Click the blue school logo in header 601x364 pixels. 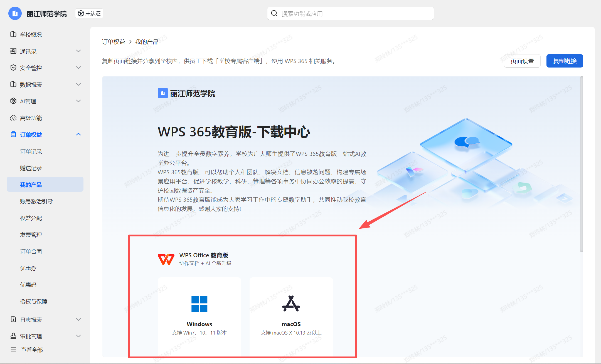coord(15,13)
